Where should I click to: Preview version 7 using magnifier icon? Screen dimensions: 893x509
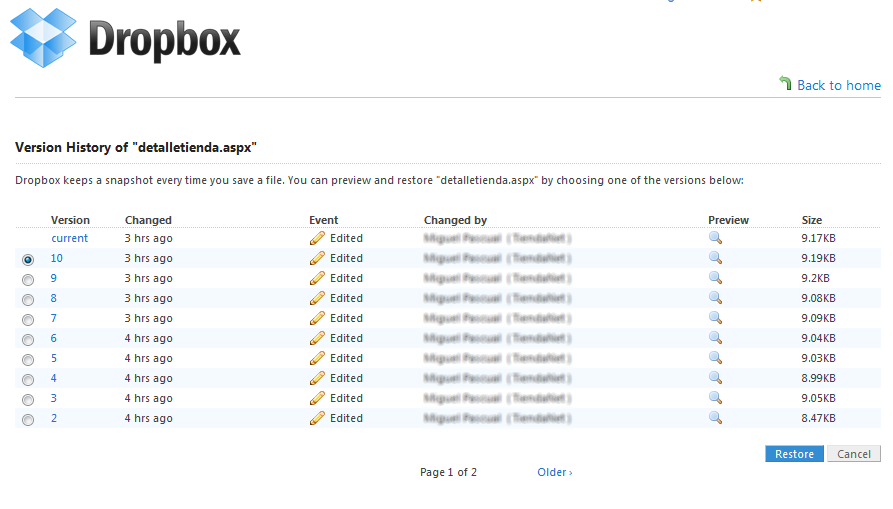[x=715, y=318]
